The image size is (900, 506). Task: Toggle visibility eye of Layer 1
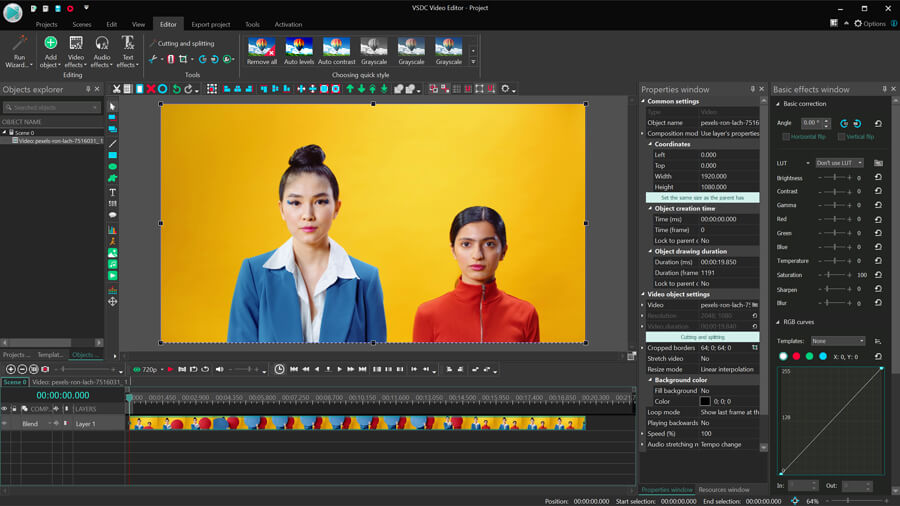point(5,423)
